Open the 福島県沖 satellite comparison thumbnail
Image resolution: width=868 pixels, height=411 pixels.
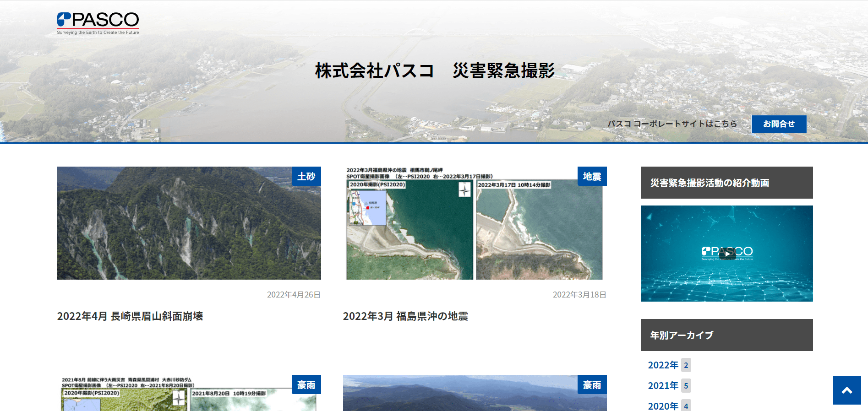(475, 223)
